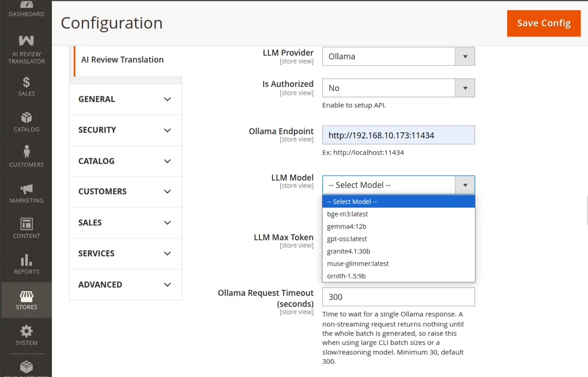The height and width of the screenshot is (377, 588).
Task: Click the timeout help text paragraph
Action: (393, 338)
